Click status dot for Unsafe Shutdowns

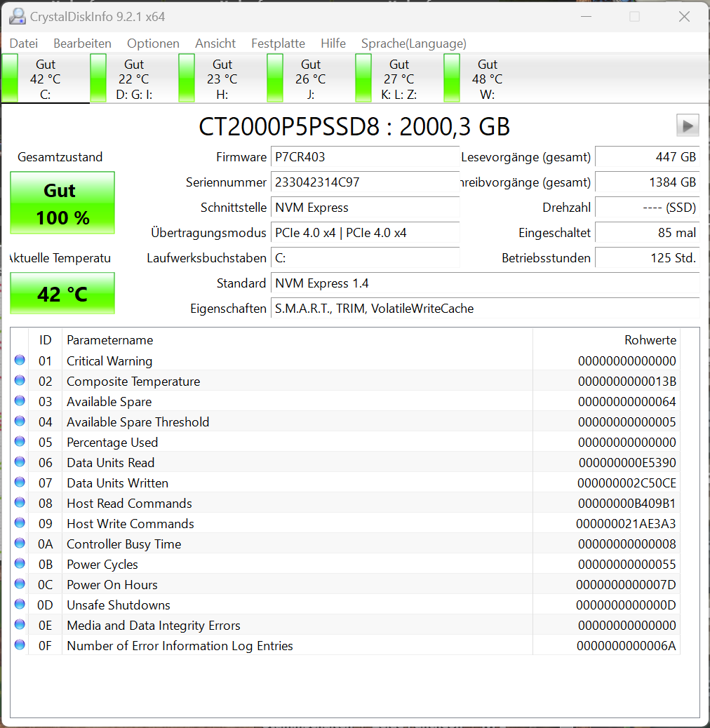click(20, 604)
